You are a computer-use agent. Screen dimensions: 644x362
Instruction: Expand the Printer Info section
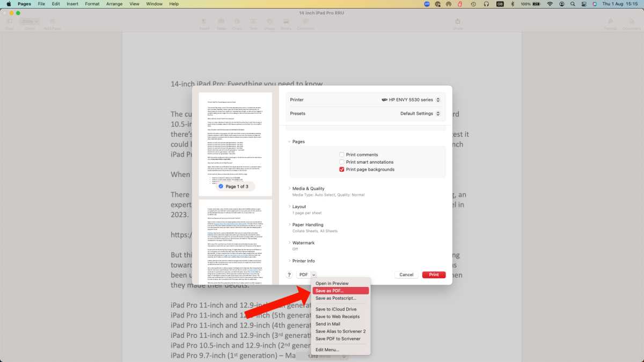pyautogui.click(x=289, y=261)
